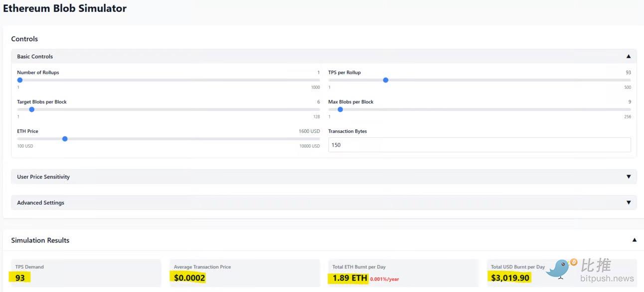The width and height of the screenshot is (644, 292).
Task: Click the Max Blobs per Block label
Action: tap(351, 102)
